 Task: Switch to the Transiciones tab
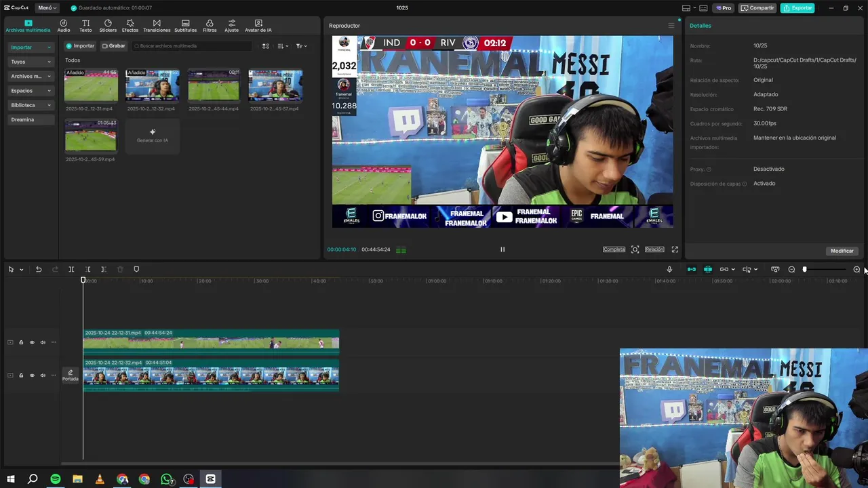click(x=157, y=26)
